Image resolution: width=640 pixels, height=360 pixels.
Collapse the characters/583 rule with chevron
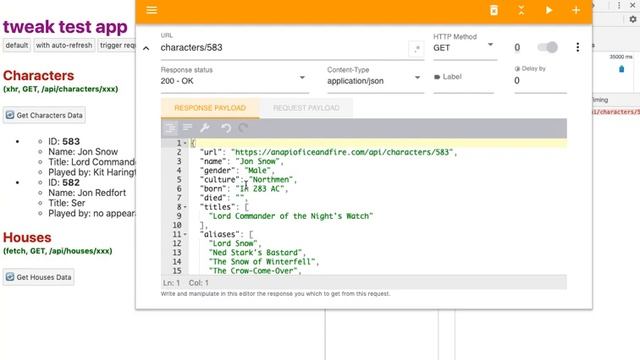[146, 48]
